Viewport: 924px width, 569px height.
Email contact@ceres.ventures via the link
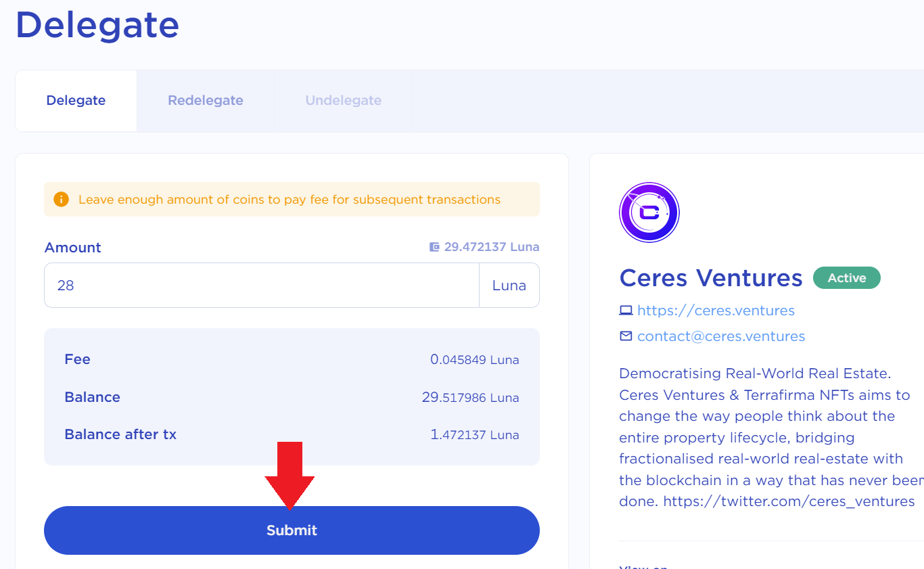pos(721,336)
